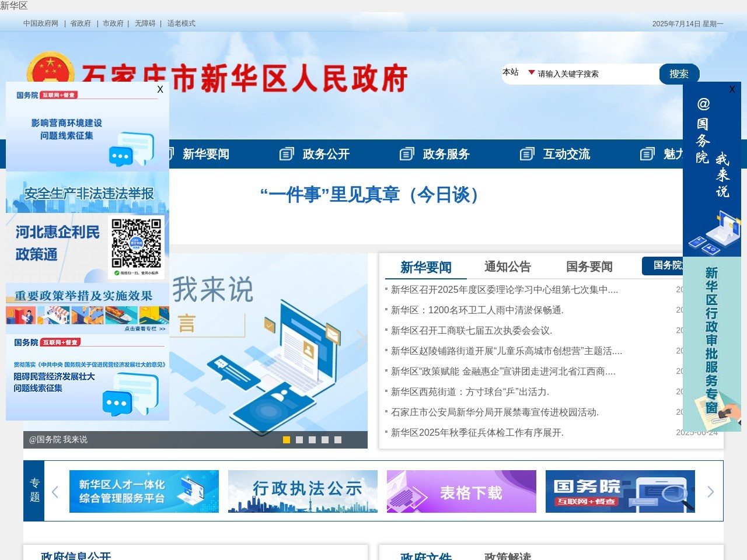Click 点击查看专栏 link on policy banner
Screen dimensions: 747x560
(145, 328)
